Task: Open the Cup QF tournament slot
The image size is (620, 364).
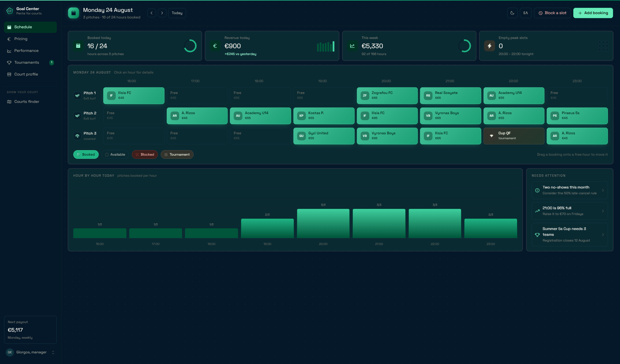Action: [514, 136]
